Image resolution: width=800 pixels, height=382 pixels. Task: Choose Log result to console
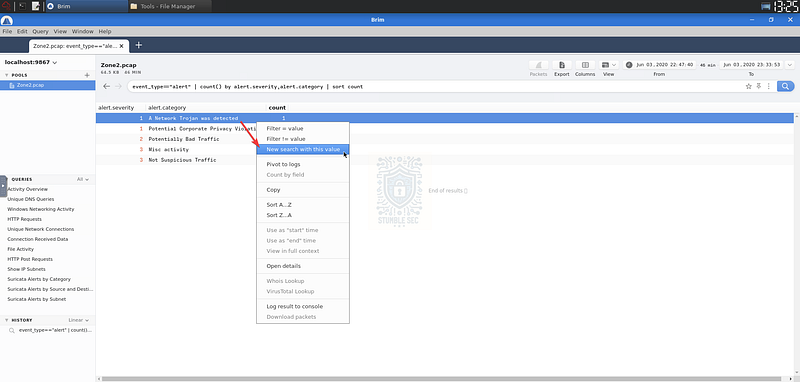303,307
